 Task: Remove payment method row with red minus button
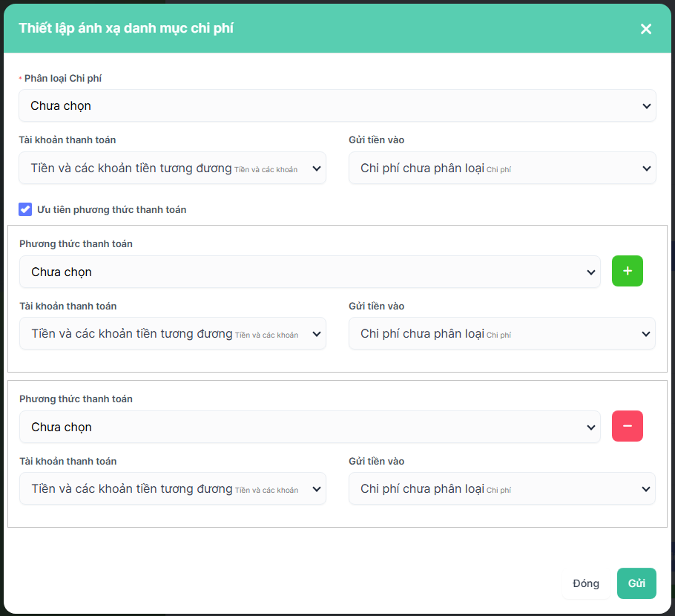coord(627,426)
